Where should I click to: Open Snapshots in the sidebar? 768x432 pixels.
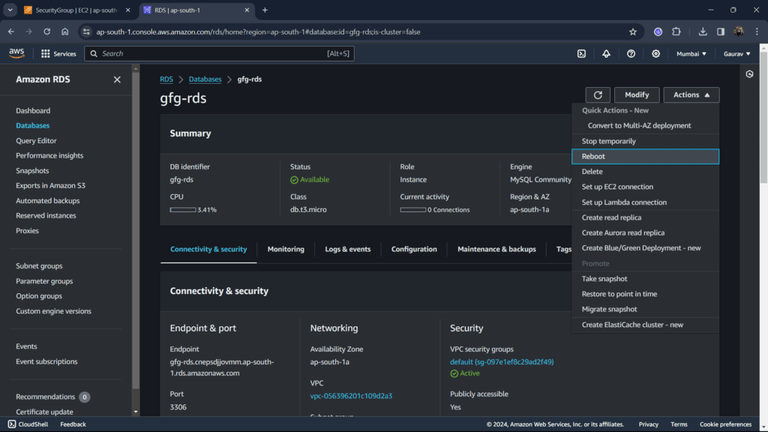[32, 171]
